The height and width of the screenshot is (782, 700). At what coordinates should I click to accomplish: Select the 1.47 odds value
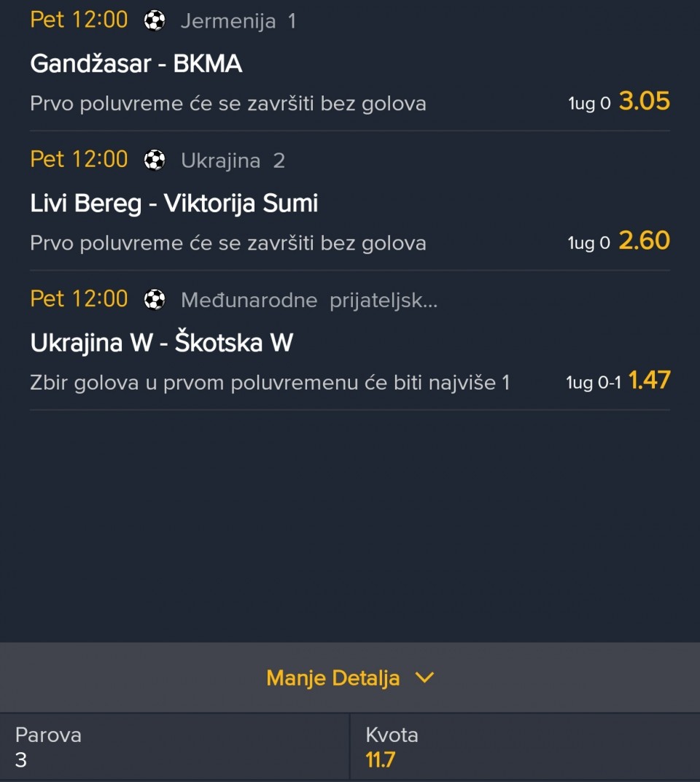click(x=649, y=380)
